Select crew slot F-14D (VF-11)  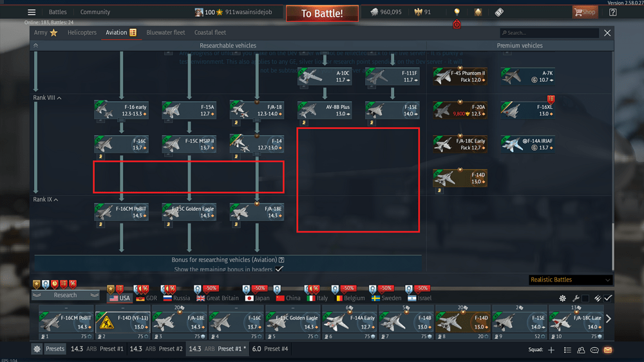(122, 323)
